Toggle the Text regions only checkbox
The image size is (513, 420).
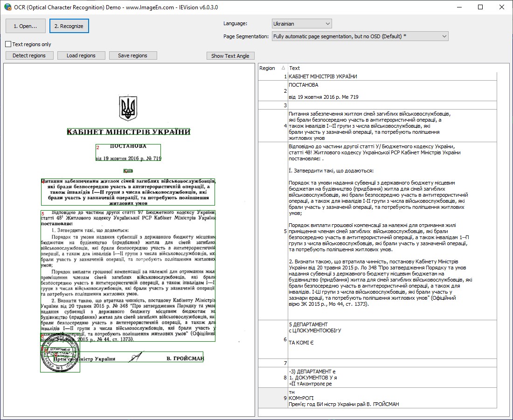[x=8, y=44]
